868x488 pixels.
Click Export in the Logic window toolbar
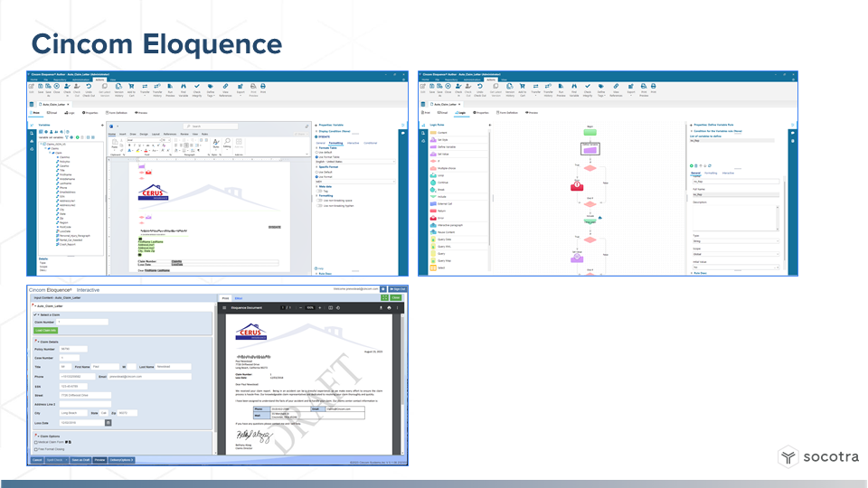[631, 89]
